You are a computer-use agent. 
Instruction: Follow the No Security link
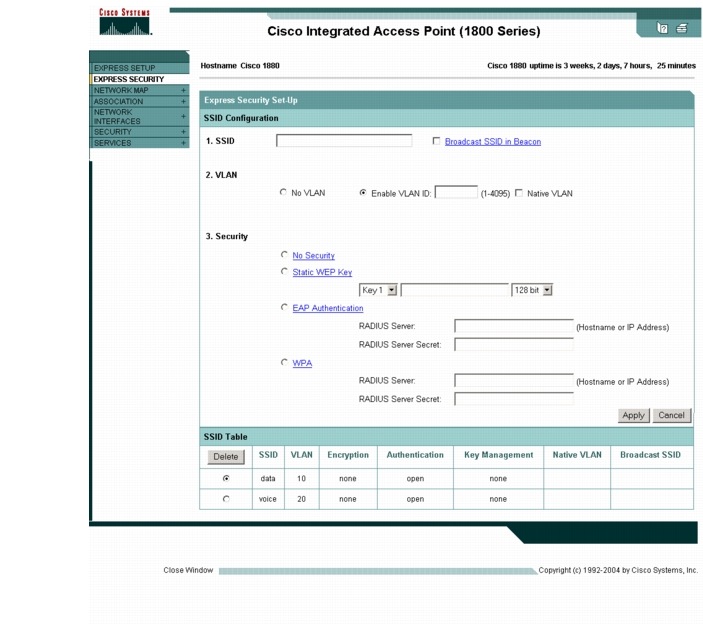(313, 255)
